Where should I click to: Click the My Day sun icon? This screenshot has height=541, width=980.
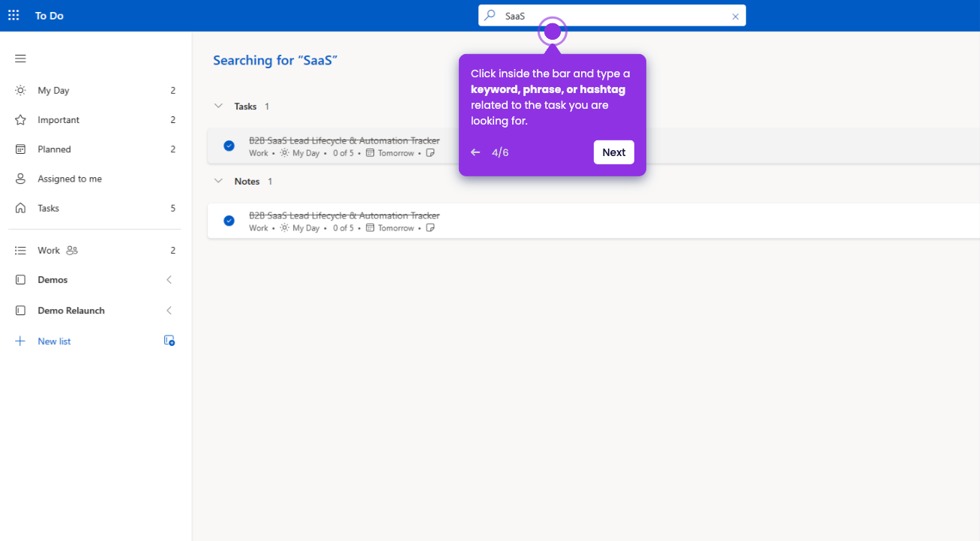20,90
